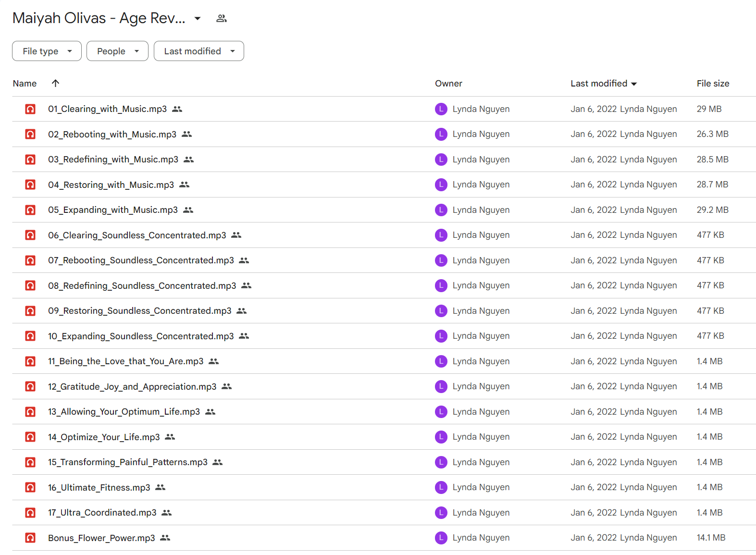Screen dimensions: 756x555
Task: Select file 15_Transforming_Painful_Patterns.mp3
Action: (128, 462)
